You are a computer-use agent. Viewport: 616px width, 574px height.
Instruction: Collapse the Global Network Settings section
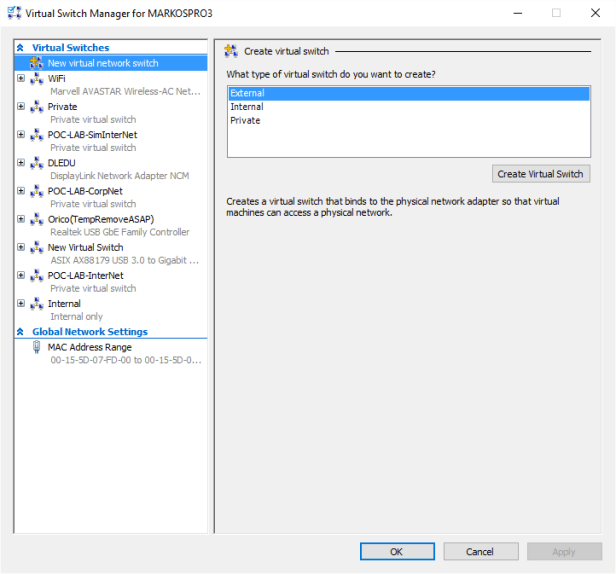[x=21, y=332]
